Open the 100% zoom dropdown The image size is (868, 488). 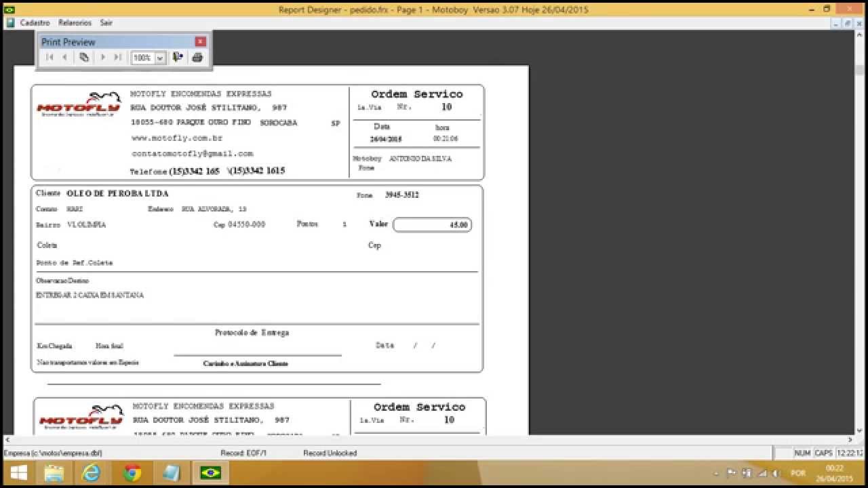(160, 58)
